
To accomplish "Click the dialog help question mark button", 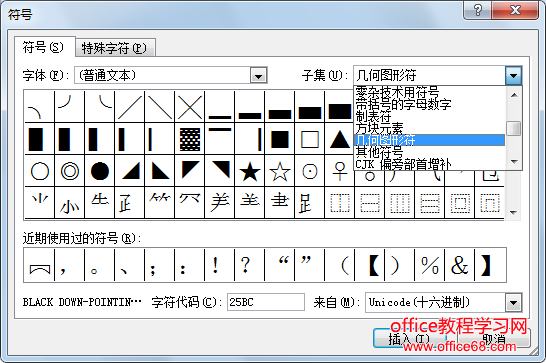I will 478,10.
